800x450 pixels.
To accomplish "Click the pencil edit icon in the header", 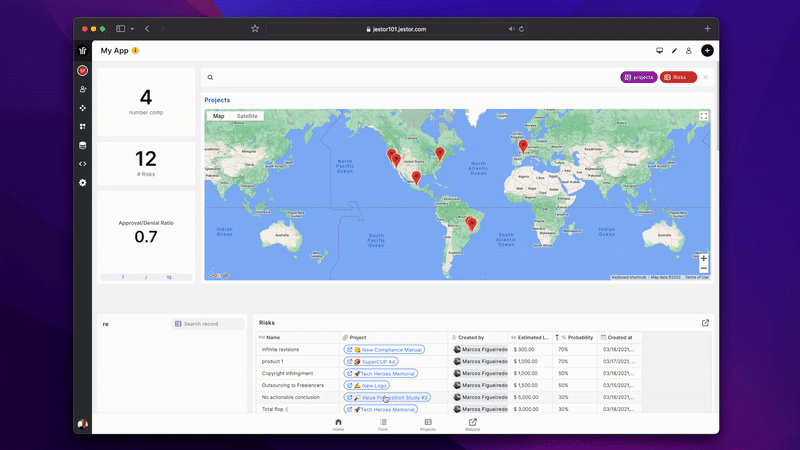I will point(674,51).
